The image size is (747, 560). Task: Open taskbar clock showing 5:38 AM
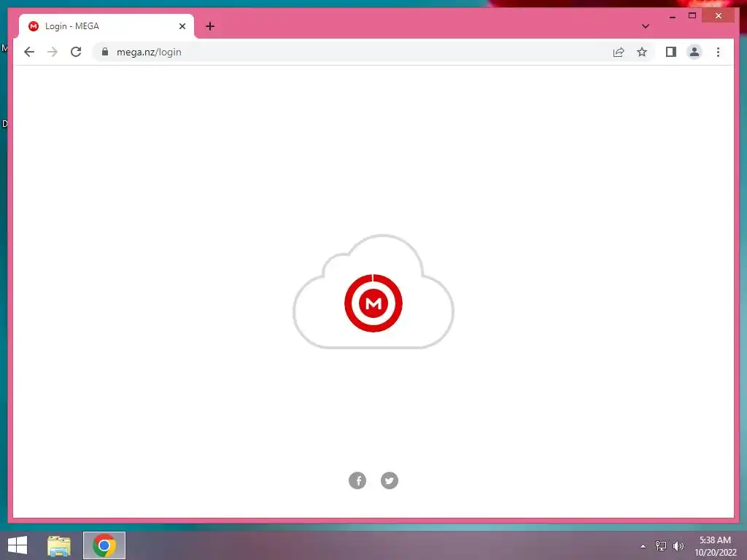click(715, 546)
